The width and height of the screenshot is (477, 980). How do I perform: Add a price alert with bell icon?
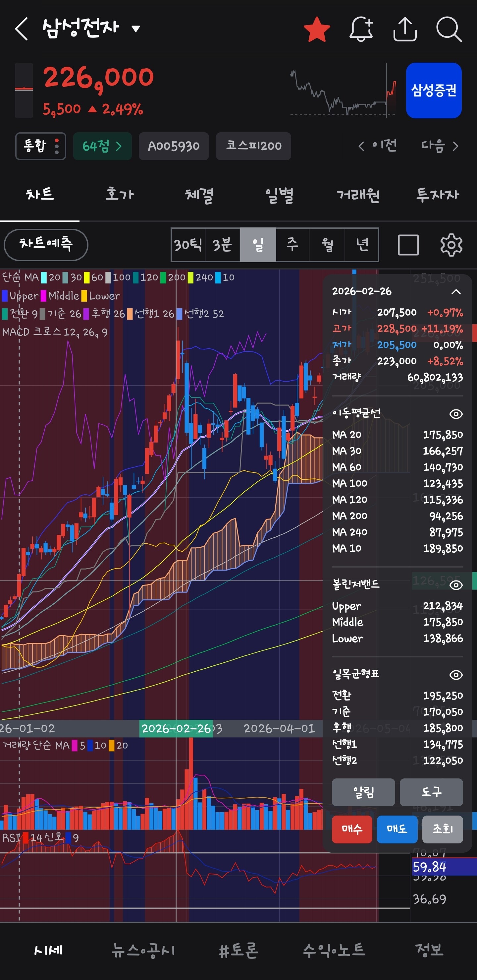click(x=361, y=29)
